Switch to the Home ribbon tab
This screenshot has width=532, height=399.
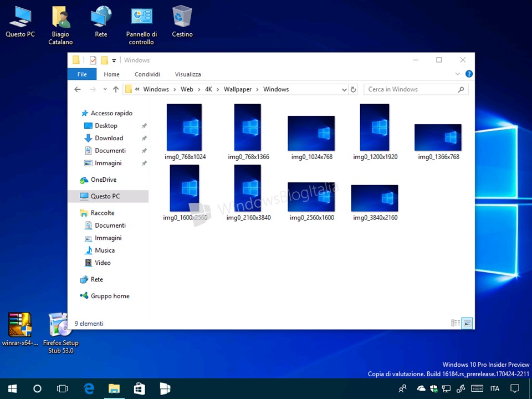pyautogui.click(x=111, y=74)
